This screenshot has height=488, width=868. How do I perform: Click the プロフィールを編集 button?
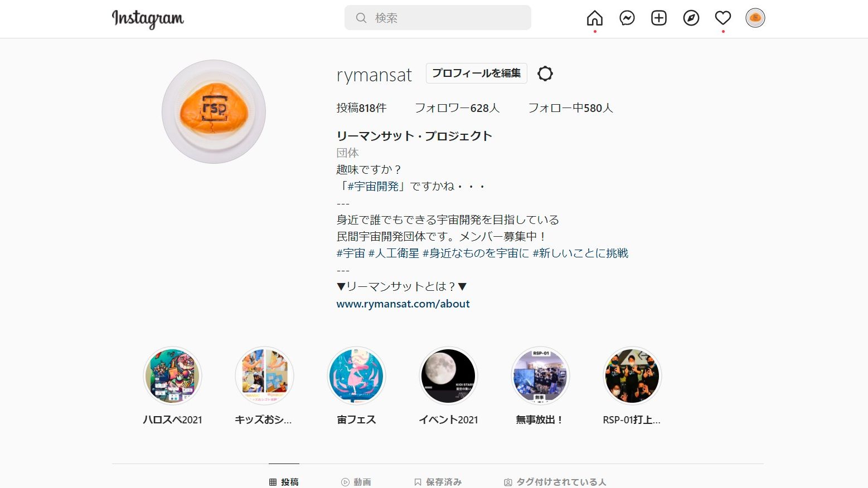tap(477, 73)
